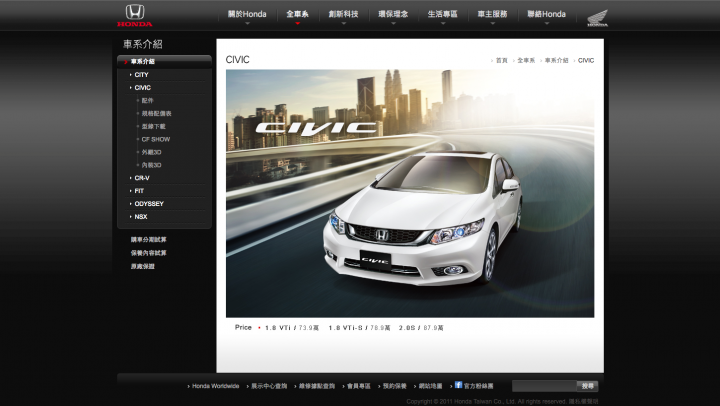Select the 1.8 VTi price entry
Image resolution: width=720 pixels, height=406 pixels.
click(292, 328)
